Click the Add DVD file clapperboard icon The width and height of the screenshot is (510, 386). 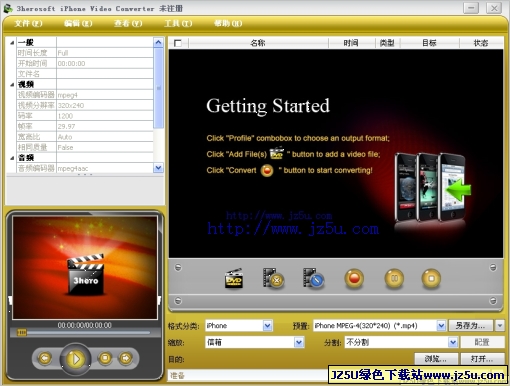click(x=234, y=278)
